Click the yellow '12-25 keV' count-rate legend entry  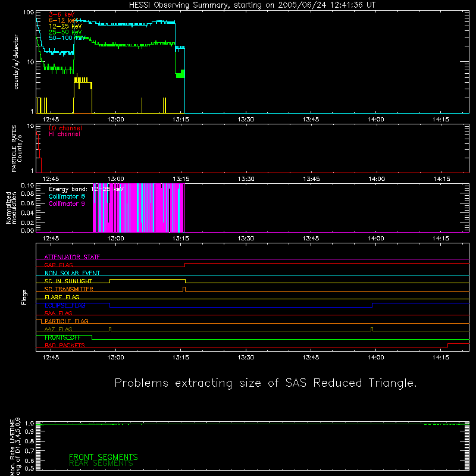pyautogui.click(x=65, y=26)
